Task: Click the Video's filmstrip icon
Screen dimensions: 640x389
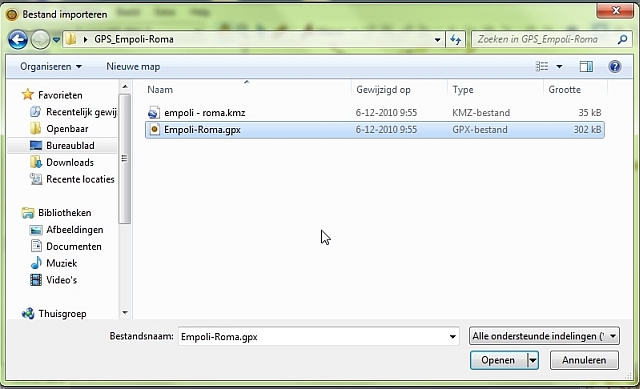Action: point(36,280)
